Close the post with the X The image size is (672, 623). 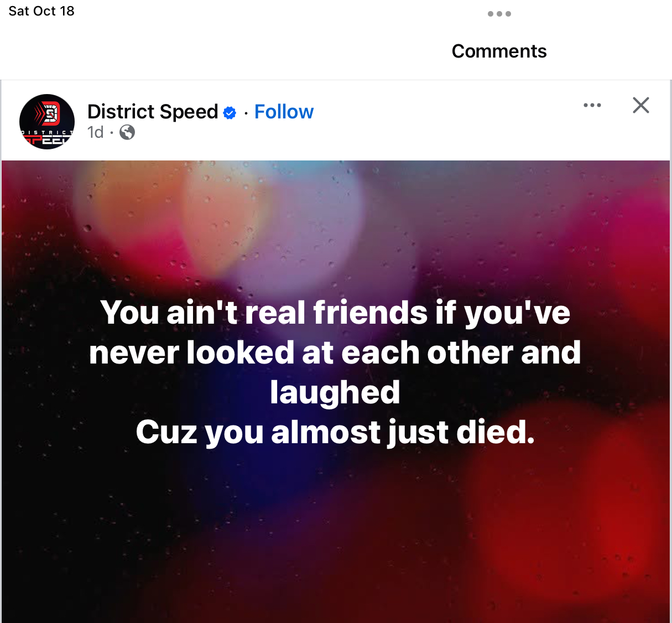pyautogui.click(x=640, y=105)
